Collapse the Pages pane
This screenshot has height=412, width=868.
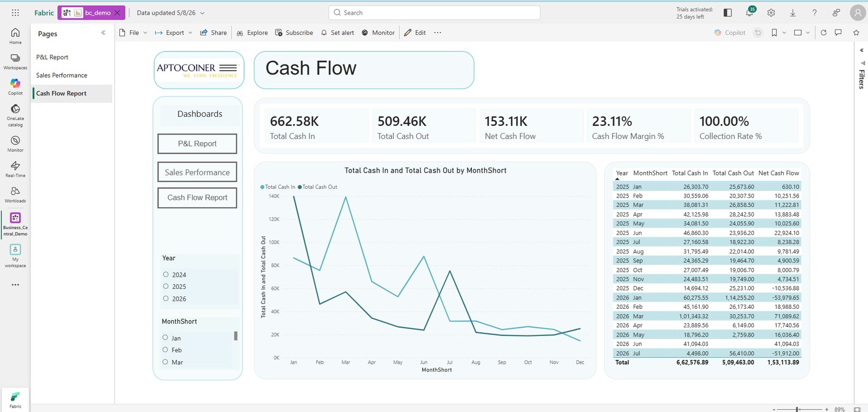103,33
